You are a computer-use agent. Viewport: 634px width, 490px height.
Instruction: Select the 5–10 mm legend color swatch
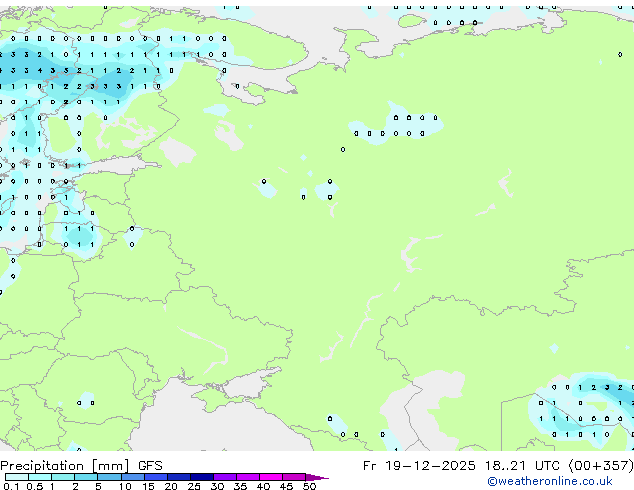pos(109,477)
